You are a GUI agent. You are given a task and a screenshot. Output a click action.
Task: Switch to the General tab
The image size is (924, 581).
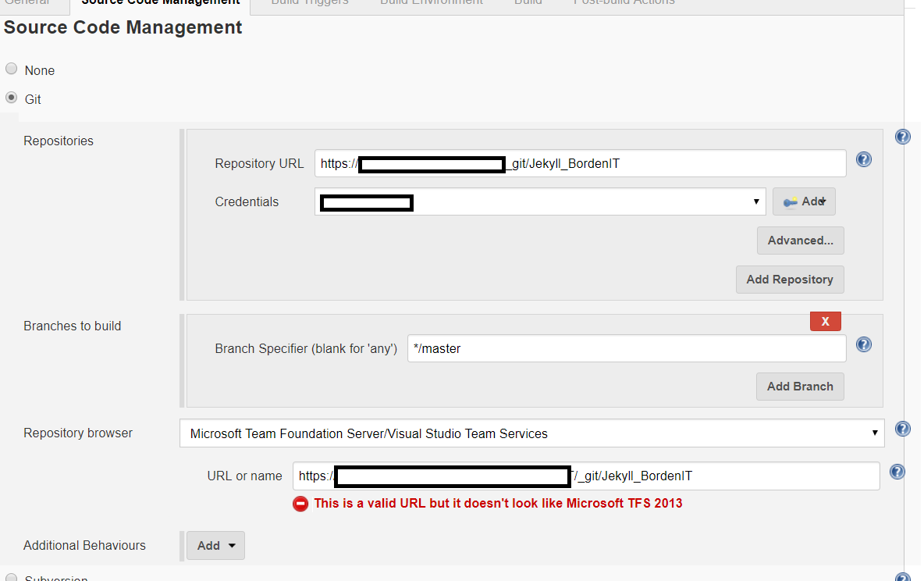coord(27,2)
